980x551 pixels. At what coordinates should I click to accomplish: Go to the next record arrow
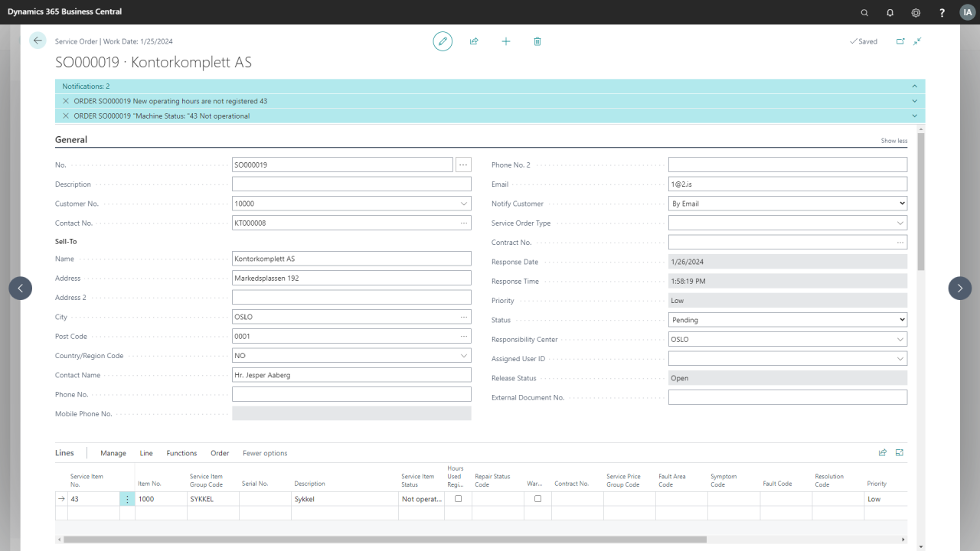(960, 288)
